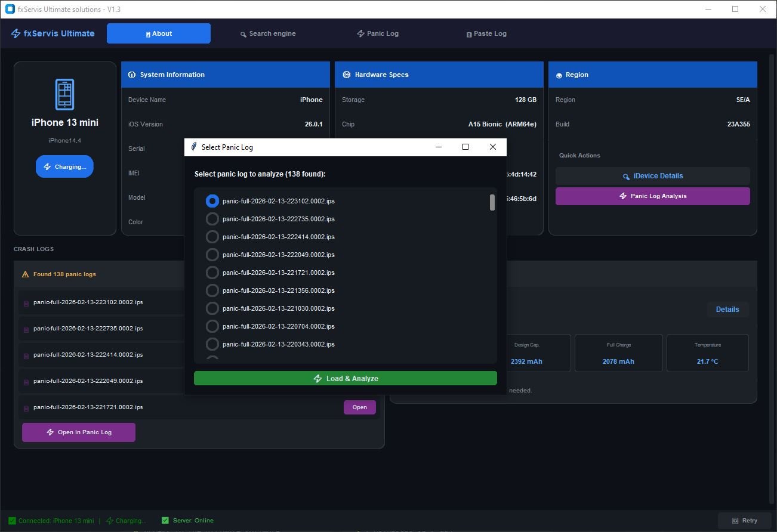Open the About tab
The image size is (777, 532).
[159, 33]
